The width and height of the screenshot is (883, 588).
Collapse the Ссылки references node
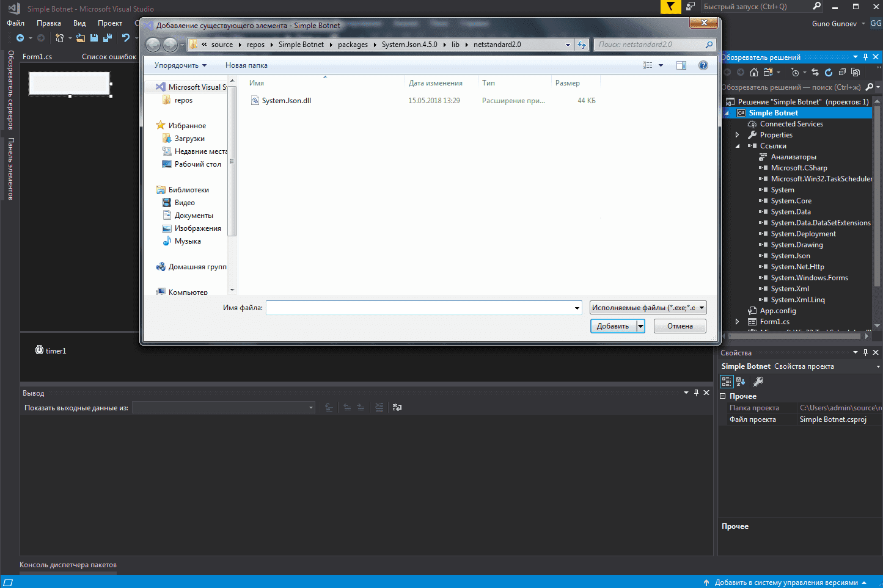[x=737, y=146]
